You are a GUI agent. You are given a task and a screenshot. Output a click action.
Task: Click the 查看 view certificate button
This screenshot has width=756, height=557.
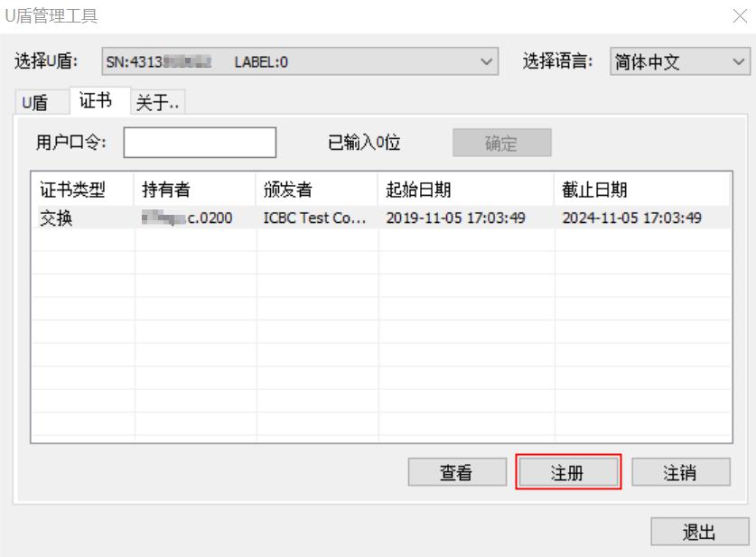pyautogui.click(x=457, y=472)
